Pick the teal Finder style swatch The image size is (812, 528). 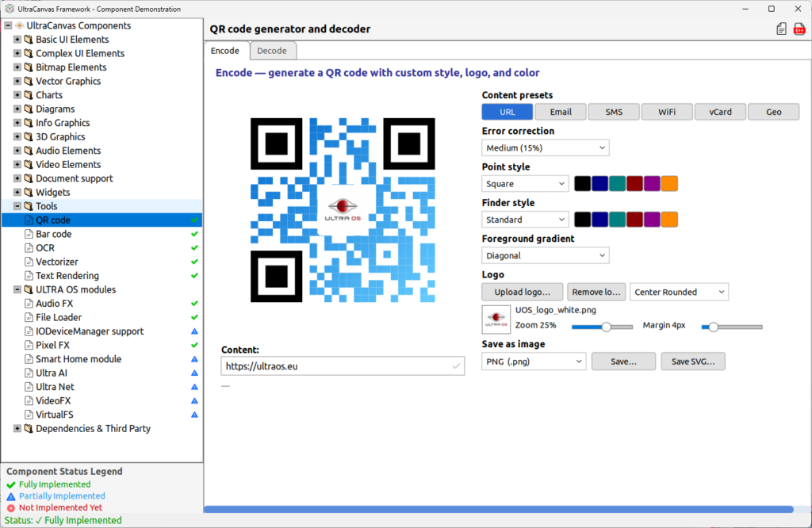tap(617, 220)
